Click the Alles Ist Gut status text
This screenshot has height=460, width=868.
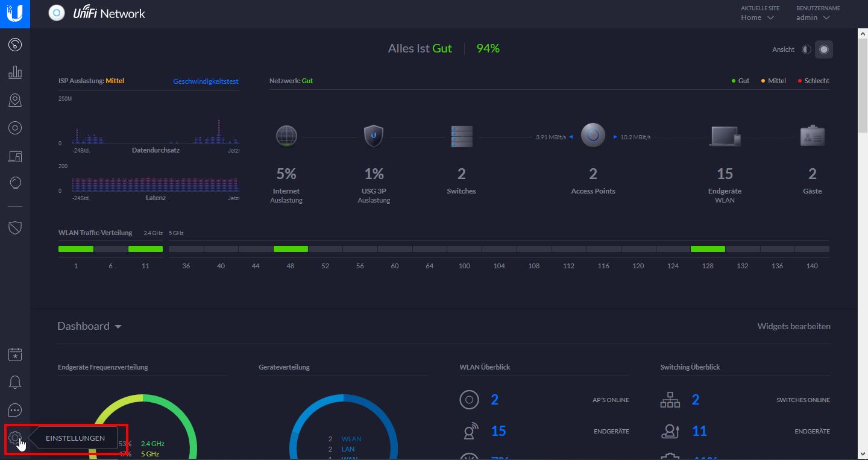pos(420,48)
